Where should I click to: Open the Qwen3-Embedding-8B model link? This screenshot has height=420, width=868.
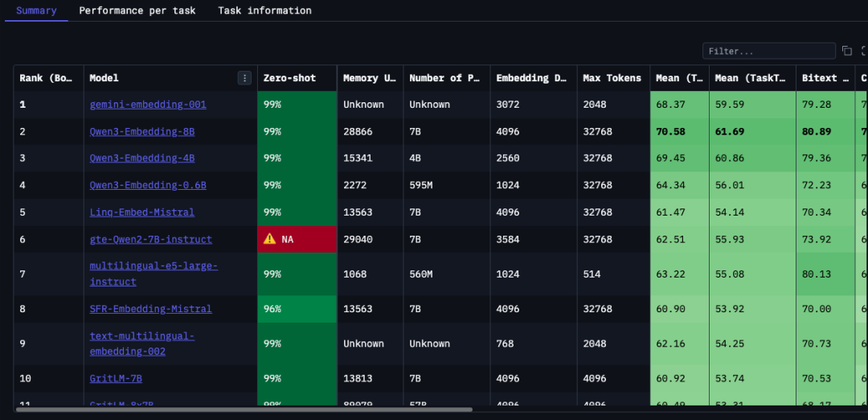click(x=142, y=131)
